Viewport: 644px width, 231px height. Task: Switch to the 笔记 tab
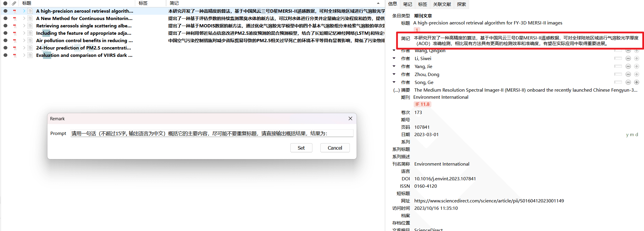407,4
